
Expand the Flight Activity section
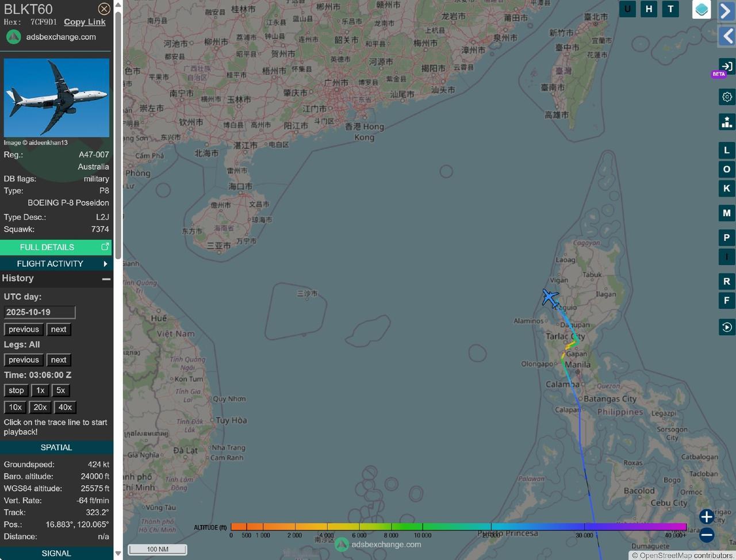56,263
